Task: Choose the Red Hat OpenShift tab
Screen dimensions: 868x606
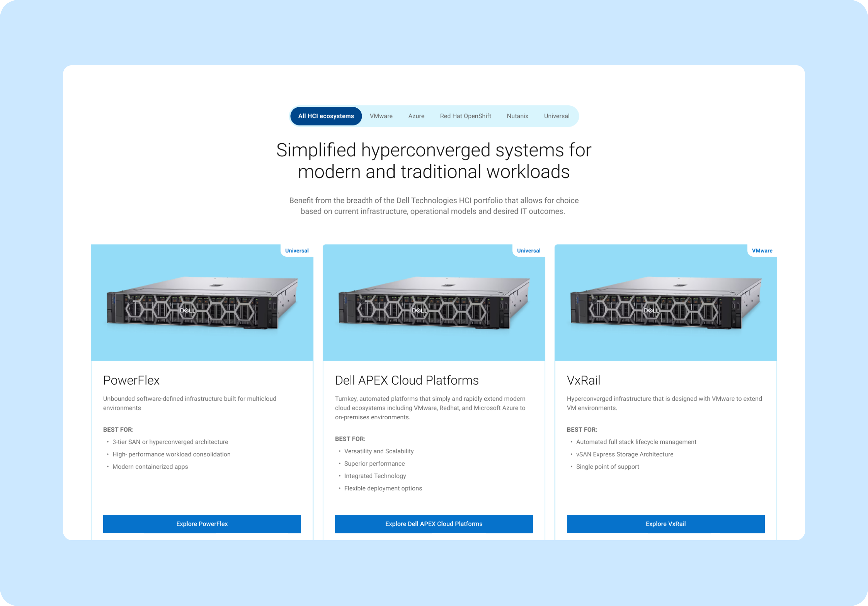Action: click(466, 116)
